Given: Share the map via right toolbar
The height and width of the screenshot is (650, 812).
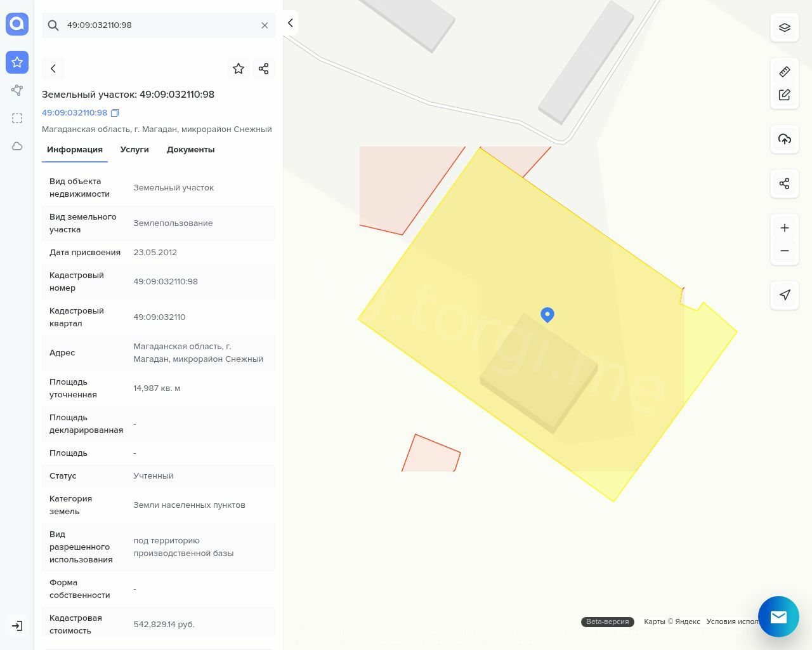Looking at the screenshot, I should [785, 183].
